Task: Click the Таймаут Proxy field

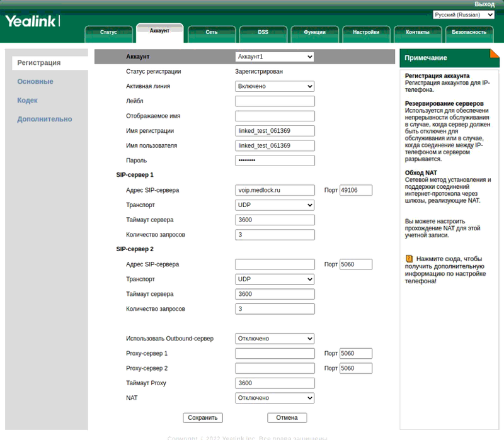Action: coord(275,383)
